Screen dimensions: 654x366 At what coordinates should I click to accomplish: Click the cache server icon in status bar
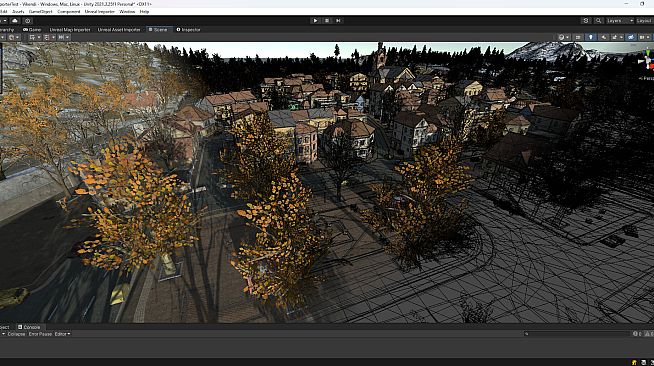tap(644, 362)
